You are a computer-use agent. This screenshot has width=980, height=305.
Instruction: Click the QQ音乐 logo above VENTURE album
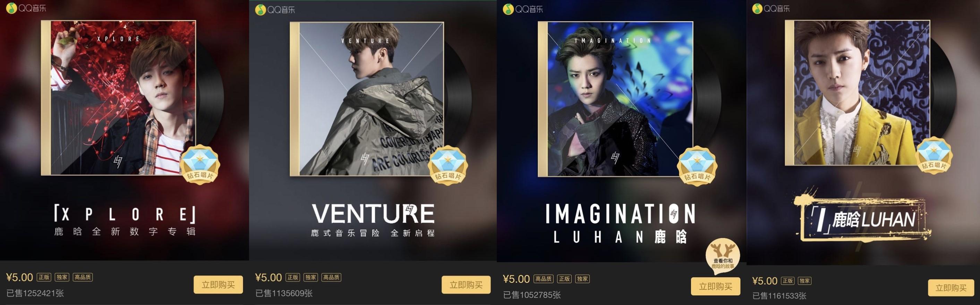(275, 9)
